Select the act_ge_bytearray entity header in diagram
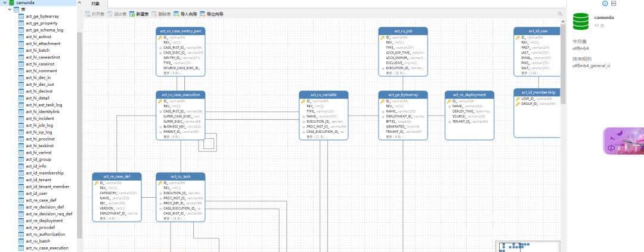 click(402, 94)
